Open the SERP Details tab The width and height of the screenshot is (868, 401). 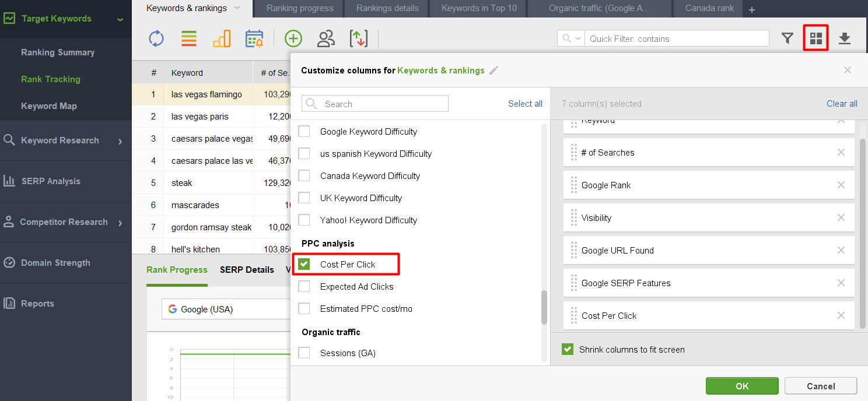click(x=247, y=270)
